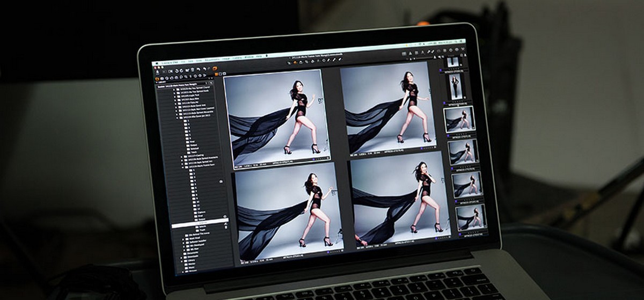Collapse the Library panel disclosure triangle

[157, 83]
